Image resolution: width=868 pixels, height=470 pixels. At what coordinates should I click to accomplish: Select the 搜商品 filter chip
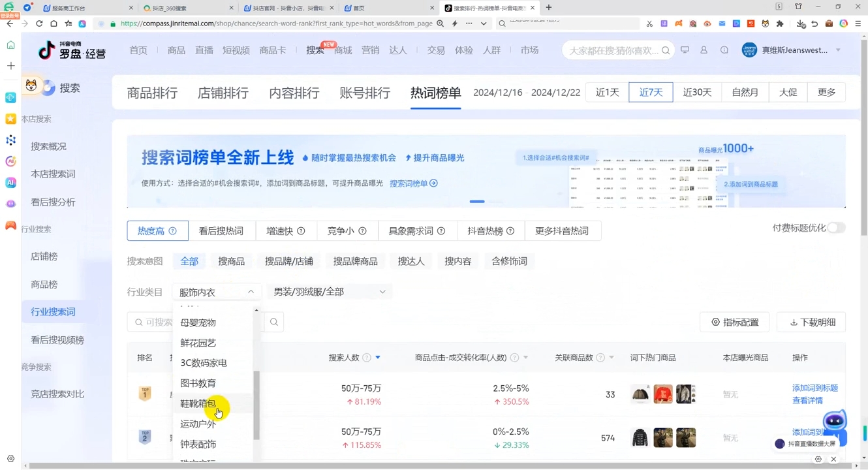[x=232, y=261]
